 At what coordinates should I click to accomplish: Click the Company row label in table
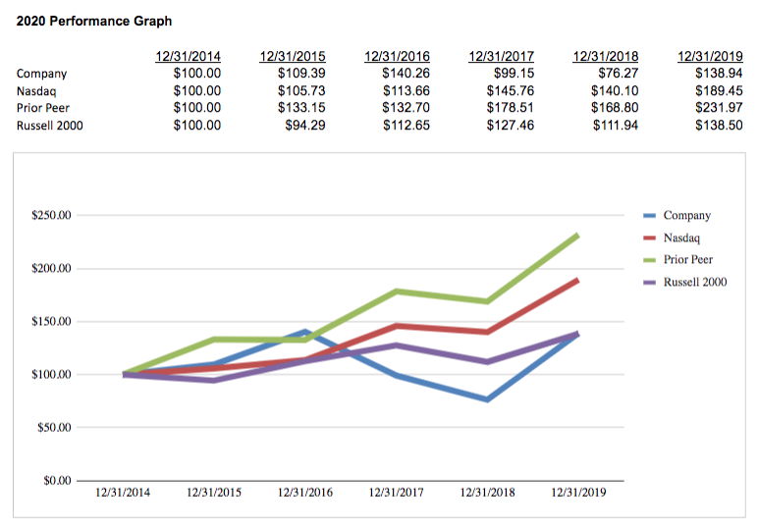point(42,73)
